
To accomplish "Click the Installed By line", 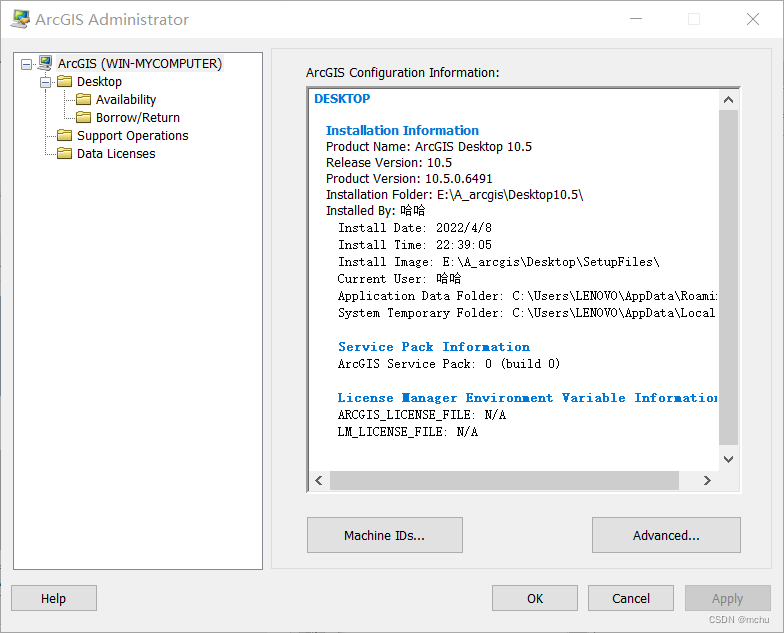I will coord(376,210).
